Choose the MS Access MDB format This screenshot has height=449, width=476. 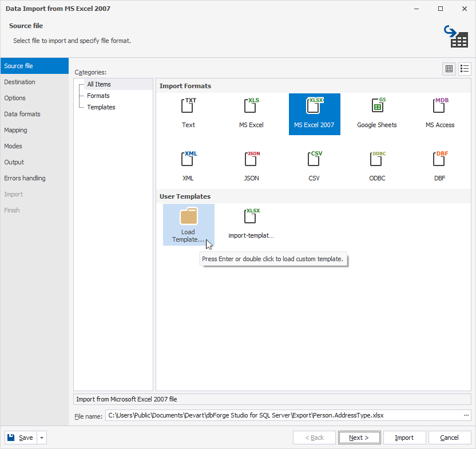440,113
